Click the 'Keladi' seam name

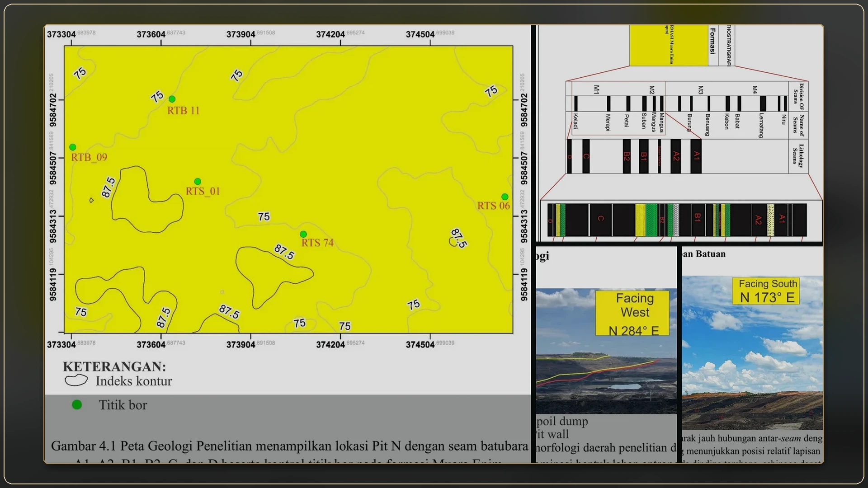[576, 121]
